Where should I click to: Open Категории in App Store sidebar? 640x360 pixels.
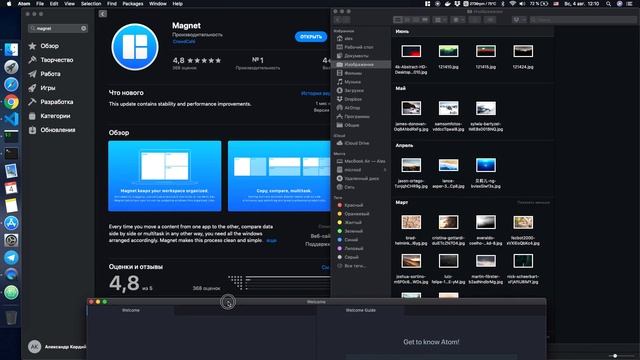click(x=49, y=116)
